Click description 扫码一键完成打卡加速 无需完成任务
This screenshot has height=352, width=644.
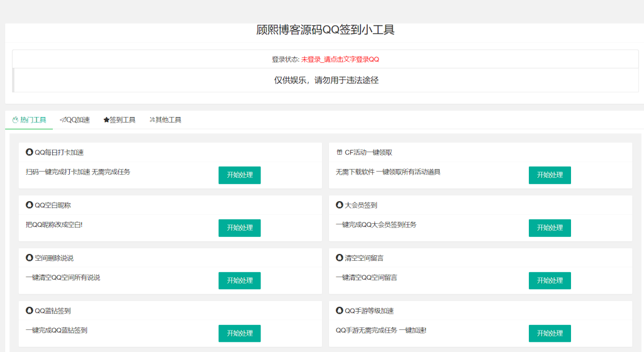click(x=78, y=172)
